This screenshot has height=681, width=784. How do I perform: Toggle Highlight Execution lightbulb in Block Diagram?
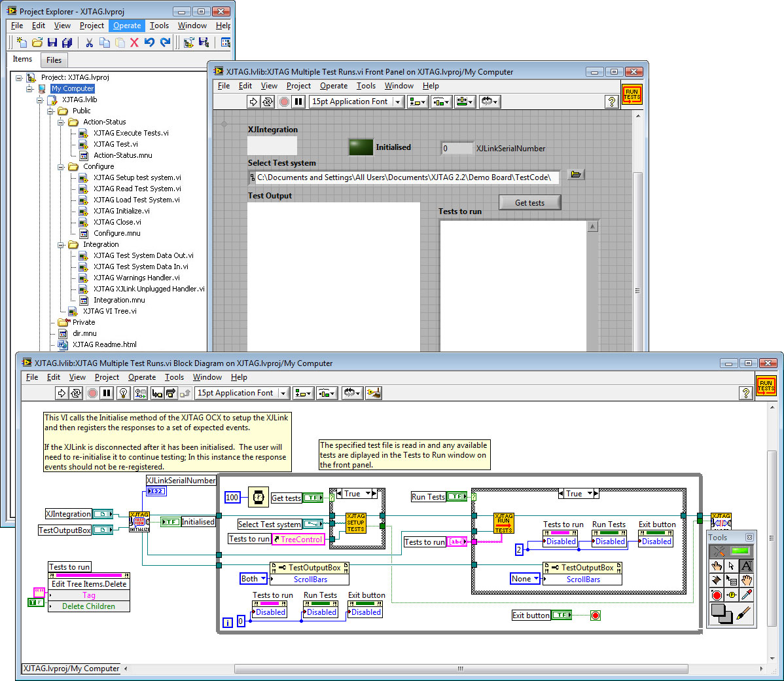[x=124, y=394]
